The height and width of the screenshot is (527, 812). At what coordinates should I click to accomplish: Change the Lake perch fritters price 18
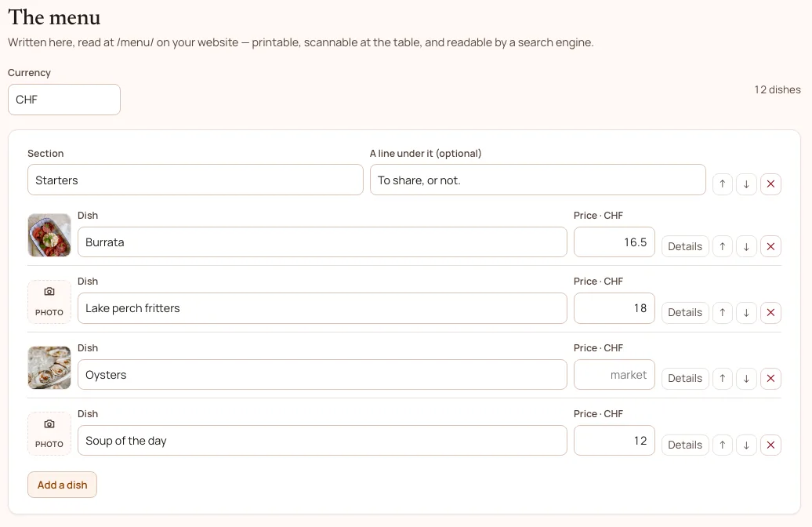(614, 308)
